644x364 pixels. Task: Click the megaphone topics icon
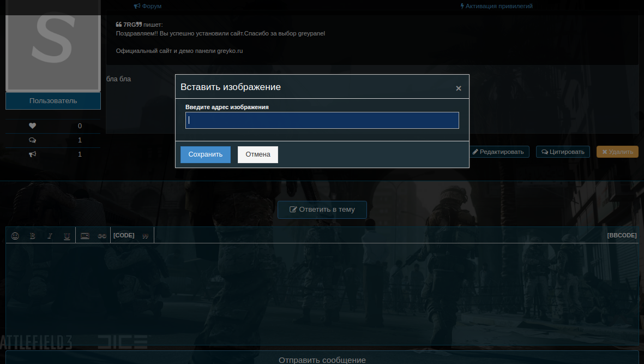click(x=33, y=154)
